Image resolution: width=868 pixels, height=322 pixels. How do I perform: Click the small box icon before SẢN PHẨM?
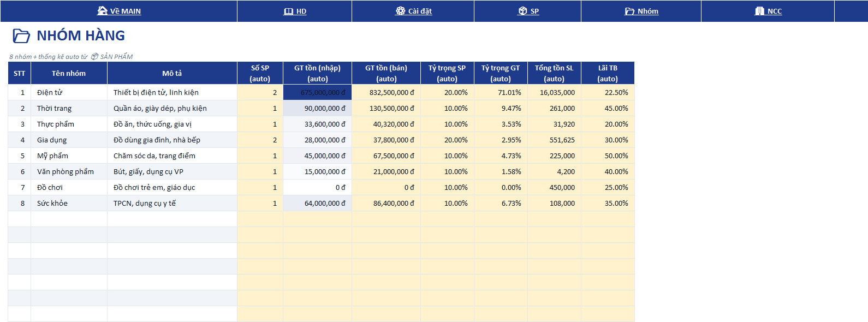[x=94, y=57]
